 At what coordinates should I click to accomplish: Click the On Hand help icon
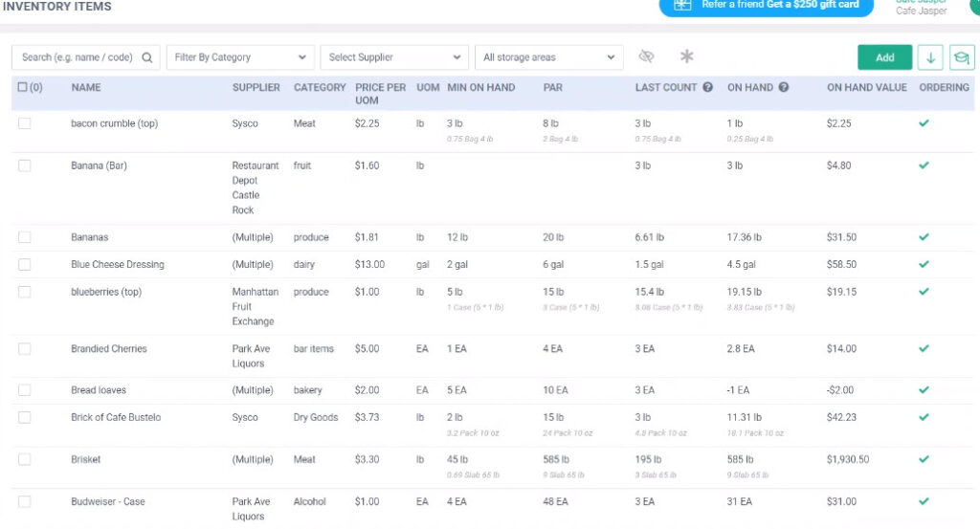(783, 87)
